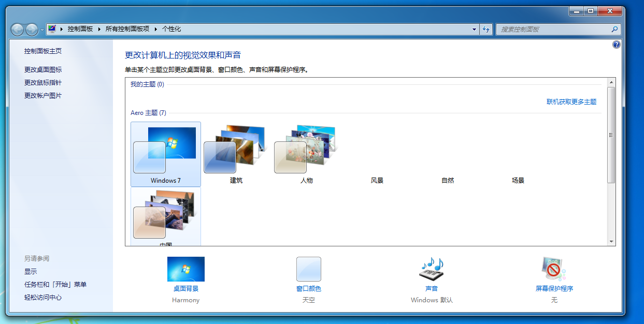This screenshot has width=644, height=324.
Task: Open 任务栏和「开始」菜单 link
Action: click(x=55, y=285)
